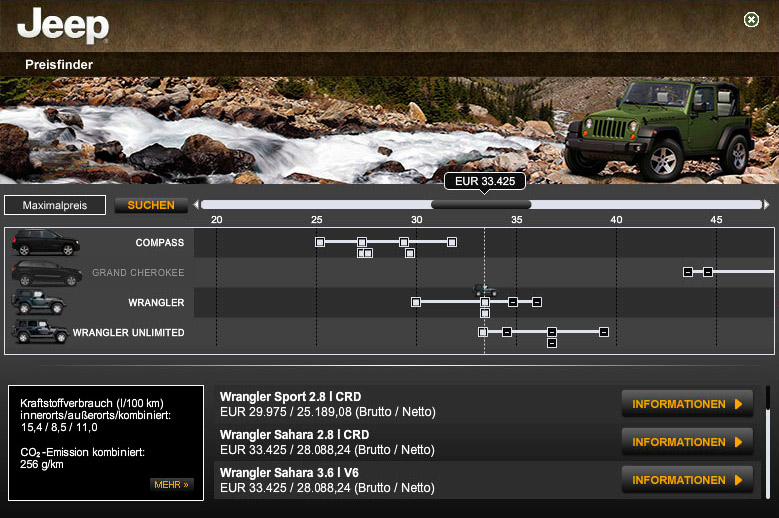This screenshot has height=518, width=779.
Task: Click the Compass vehicle thumbnail icon
Action: [x=45, y=242]
